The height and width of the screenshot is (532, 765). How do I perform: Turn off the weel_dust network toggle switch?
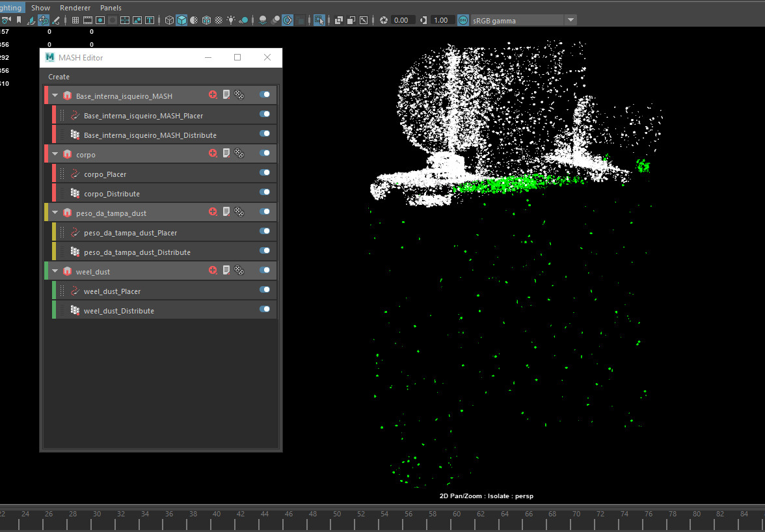[x=264, y=271]
